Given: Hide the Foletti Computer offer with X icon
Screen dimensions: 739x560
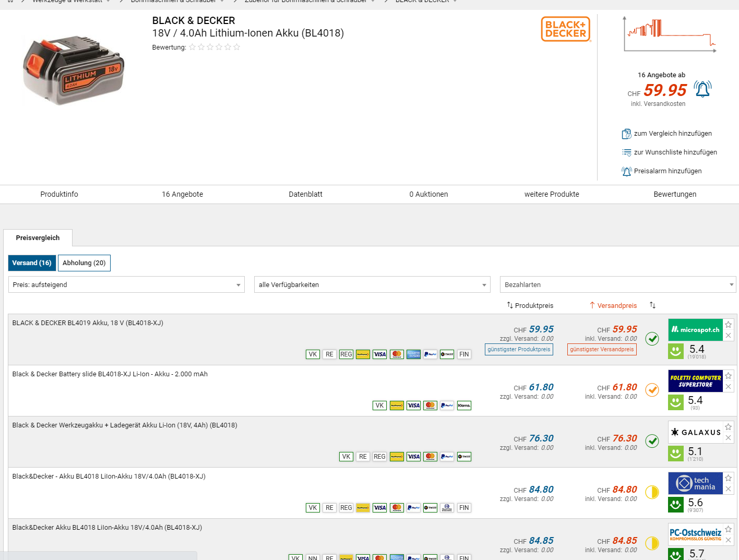Looking at the screenshot, I should [x=728, y=387].
